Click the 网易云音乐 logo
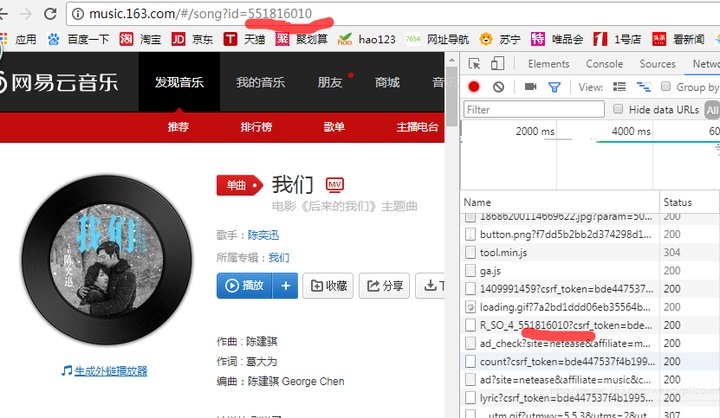720x418 pixels. coord(59,83)
